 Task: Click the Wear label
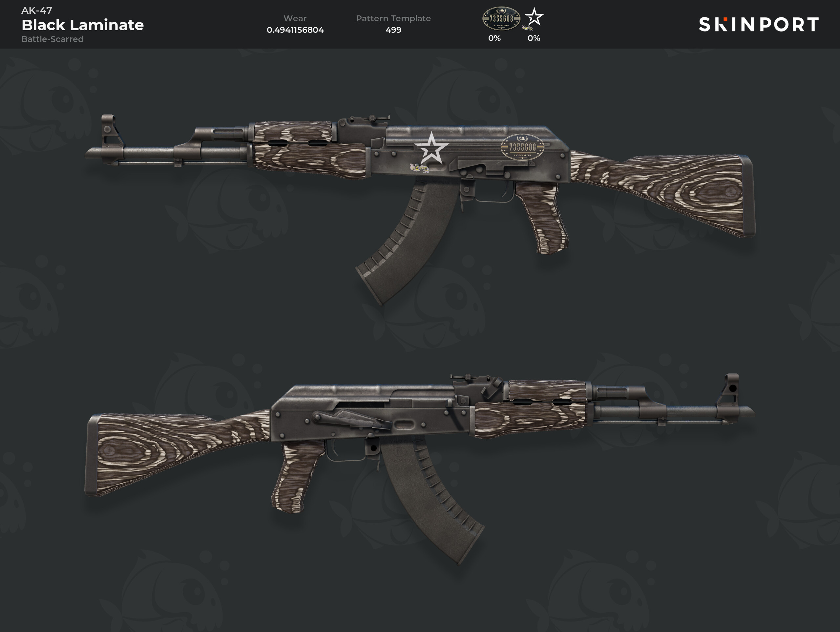pos(295,18)
